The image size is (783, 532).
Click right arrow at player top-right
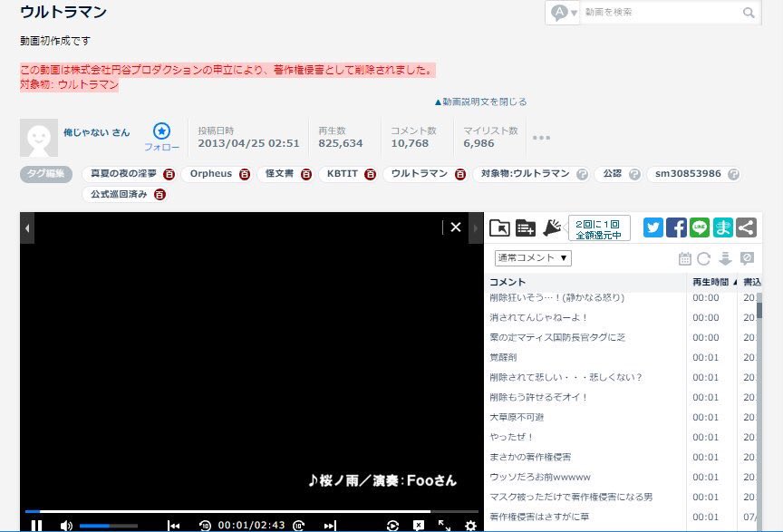coord(476,228)
